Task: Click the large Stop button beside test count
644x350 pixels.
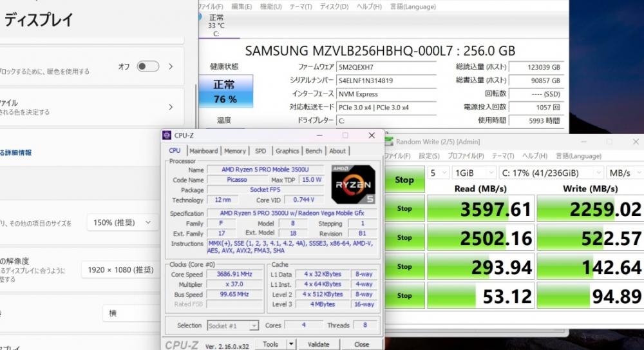Action: pos(404,180)
